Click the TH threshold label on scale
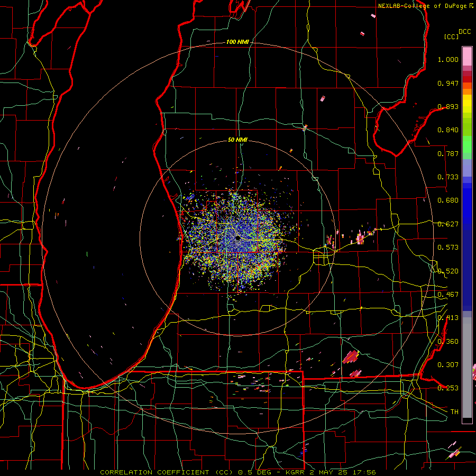Screen dimensions: 476x476 [x=454, y=412]
